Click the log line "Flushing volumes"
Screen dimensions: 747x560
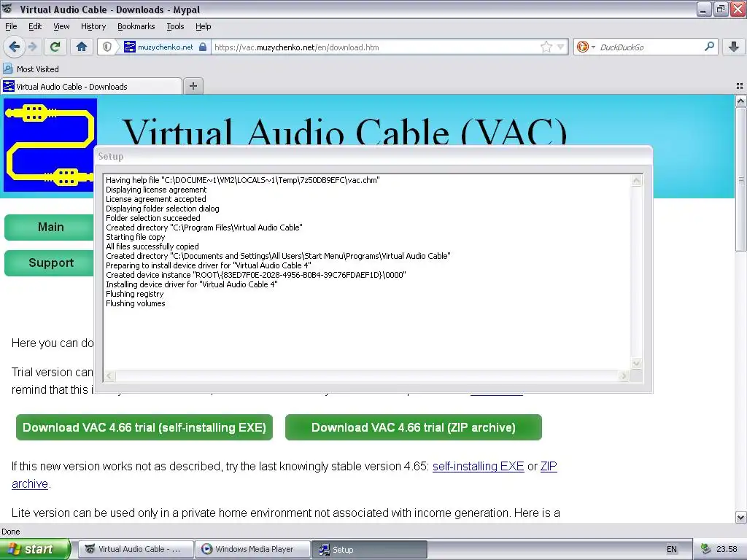pos(135,303)
